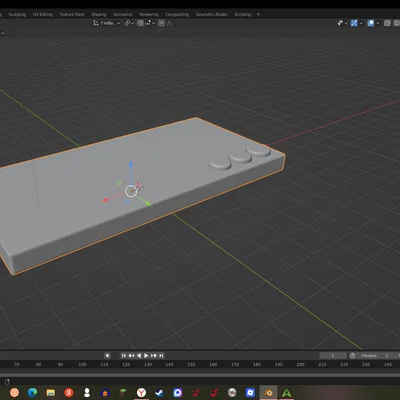Click the object type visibility icon
The height and width of the screenshot is (400, 400).
point(340,23)
